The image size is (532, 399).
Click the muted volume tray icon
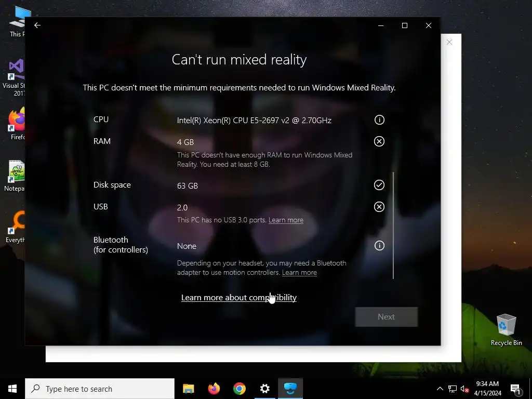pyautogui.click(x=464, y=389)
